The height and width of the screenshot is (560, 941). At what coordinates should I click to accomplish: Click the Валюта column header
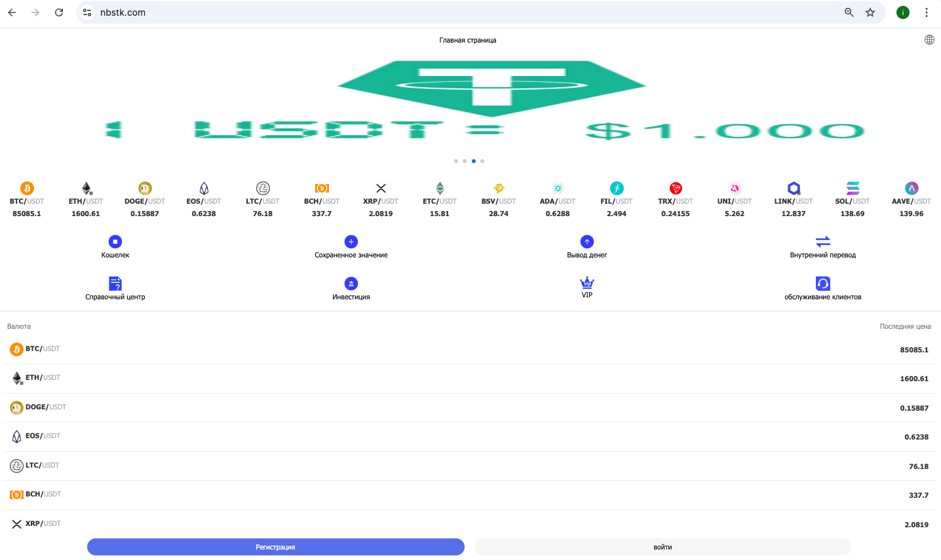[x=19, y=326]
